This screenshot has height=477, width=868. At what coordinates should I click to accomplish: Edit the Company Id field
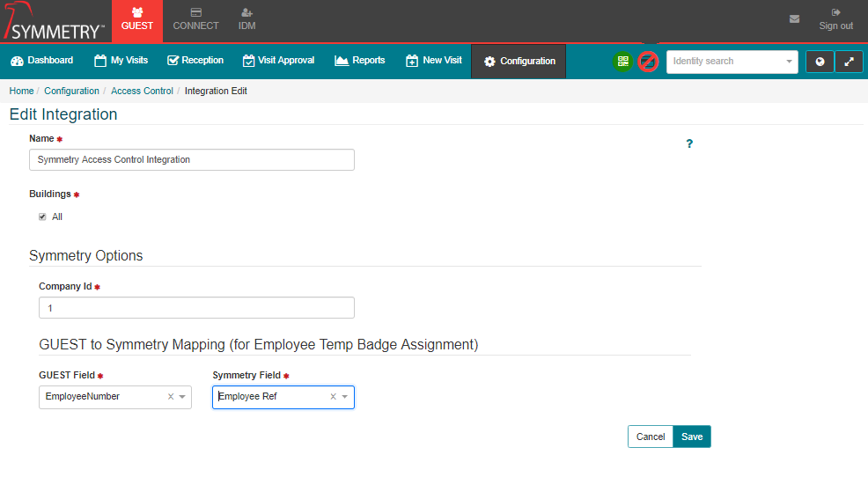pyautogui.click(x=196, y=308)
